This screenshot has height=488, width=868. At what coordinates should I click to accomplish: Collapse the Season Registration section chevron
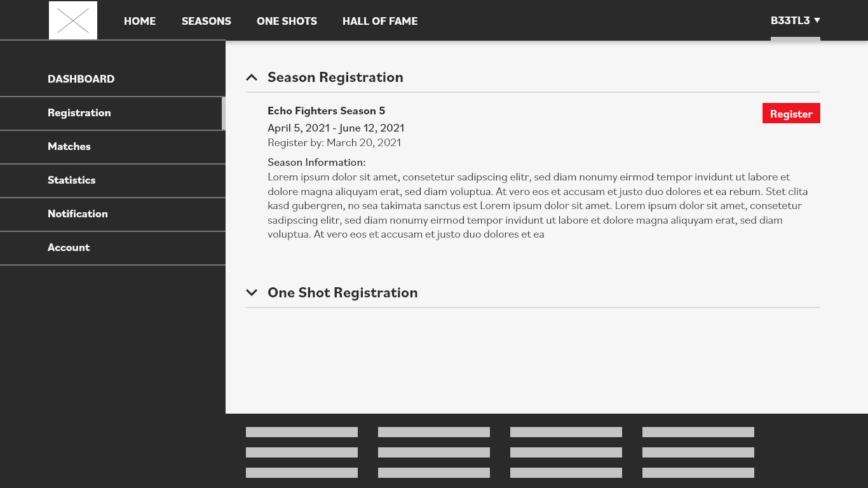252,78
